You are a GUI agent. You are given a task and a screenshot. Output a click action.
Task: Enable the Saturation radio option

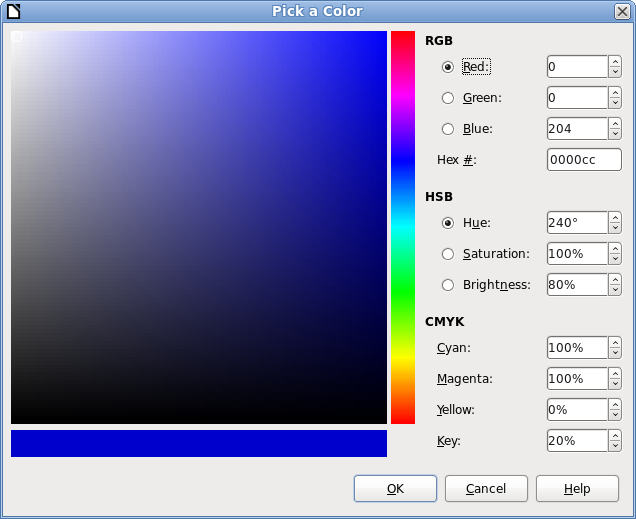[x=448, y=254]
